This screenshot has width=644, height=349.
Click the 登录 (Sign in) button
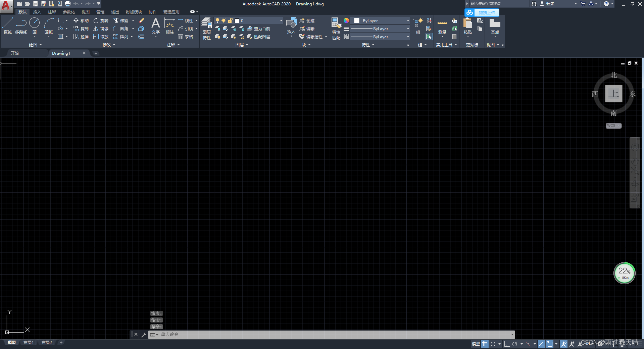point(547,4)
